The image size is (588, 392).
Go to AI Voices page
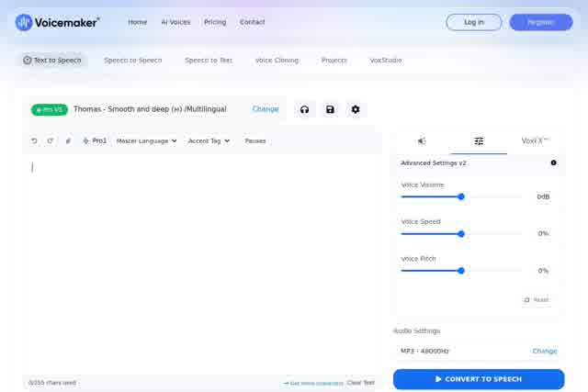tap(175, 22)
